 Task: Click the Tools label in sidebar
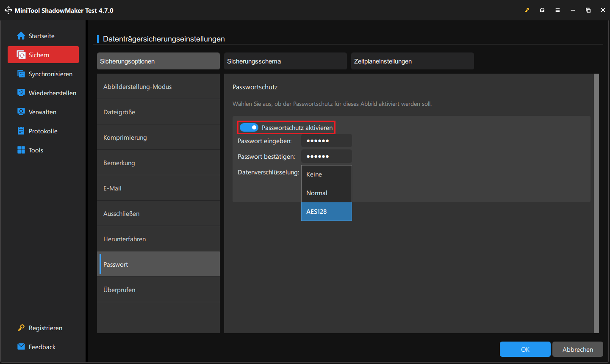pos(36,150)
